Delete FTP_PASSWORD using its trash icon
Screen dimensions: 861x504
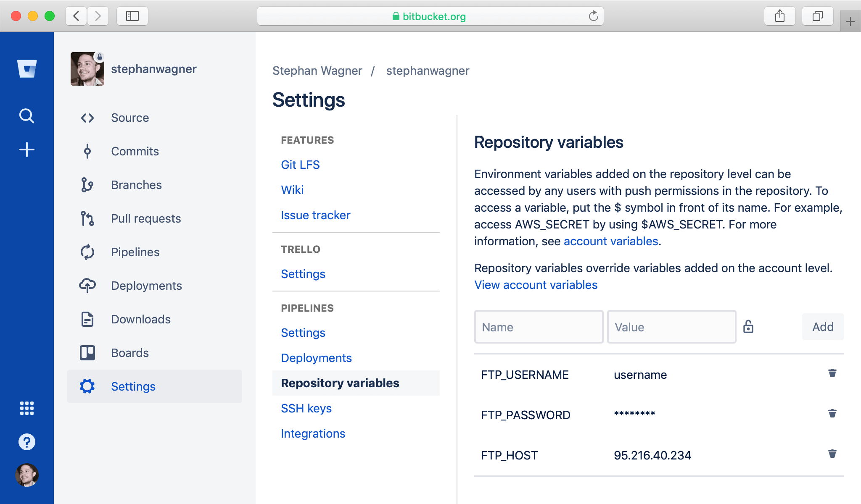pyautogui.click(x=832, y=413)
